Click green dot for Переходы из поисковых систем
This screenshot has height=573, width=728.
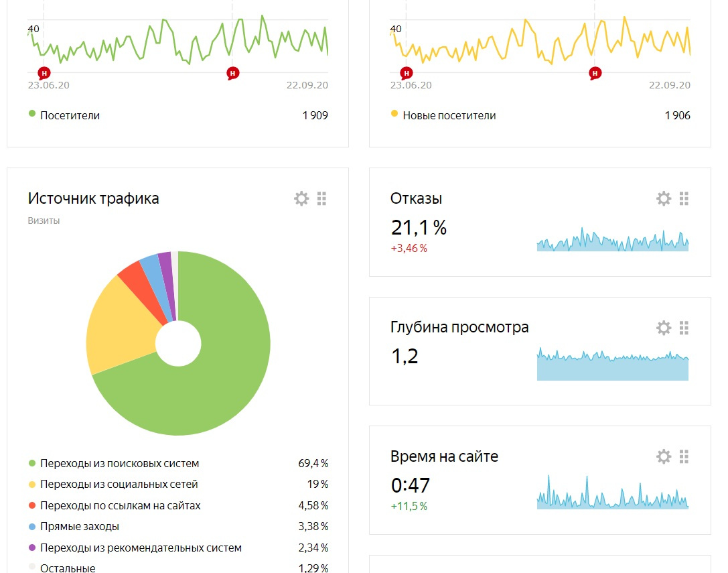[x=32, y=463]
